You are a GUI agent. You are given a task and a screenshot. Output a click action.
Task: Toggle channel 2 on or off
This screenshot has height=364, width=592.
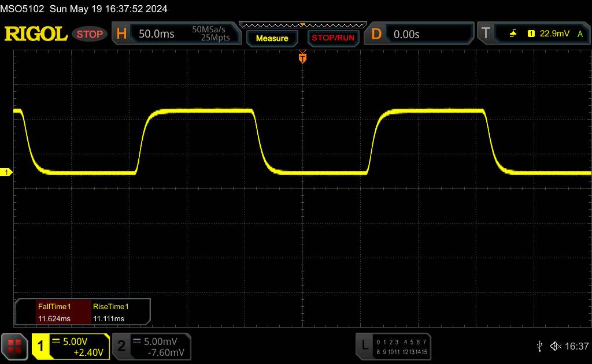pos(121,346)
